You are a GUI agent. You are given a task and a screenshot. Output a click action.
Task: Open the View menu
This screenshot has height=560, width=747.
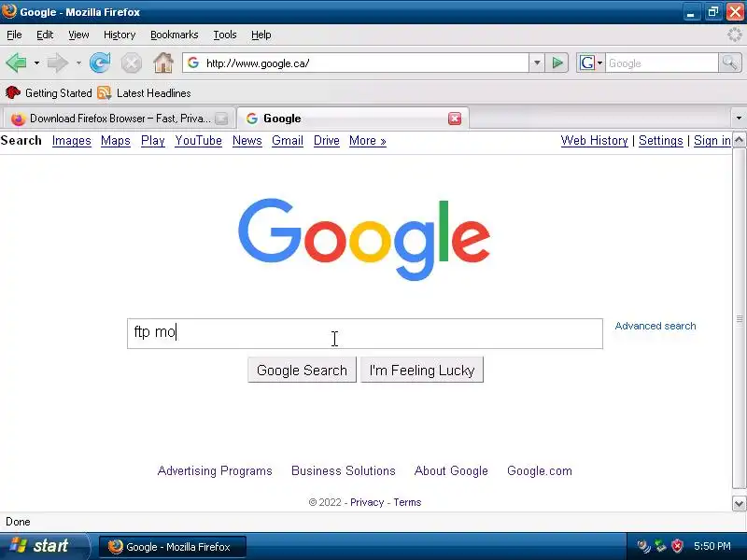[x=78, y=35]
